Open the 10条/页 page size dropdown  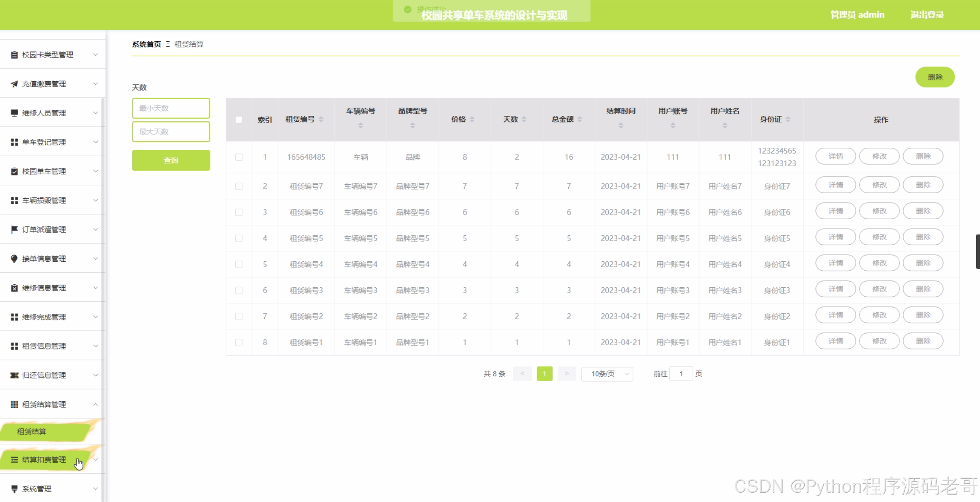[x=607, y=374]
